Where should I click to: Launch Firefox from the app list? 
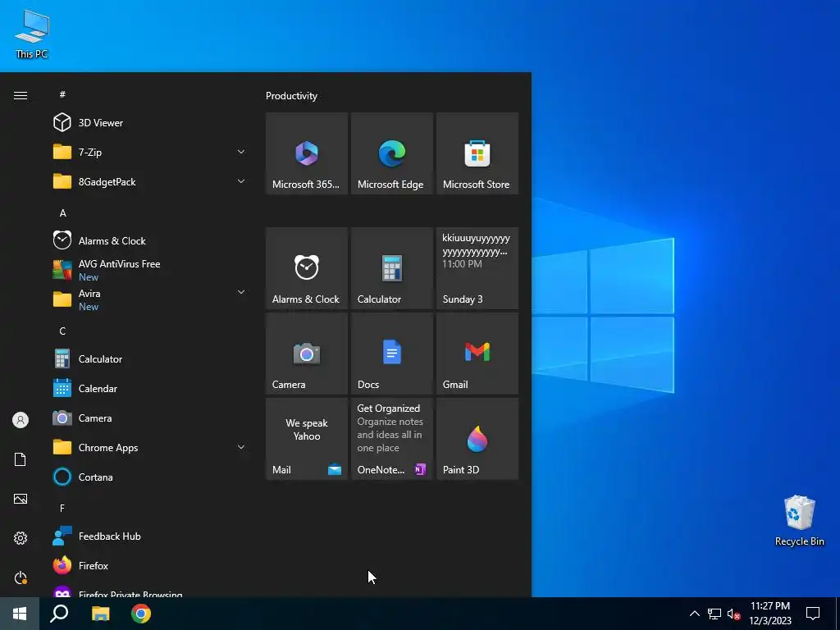(150, 565)
